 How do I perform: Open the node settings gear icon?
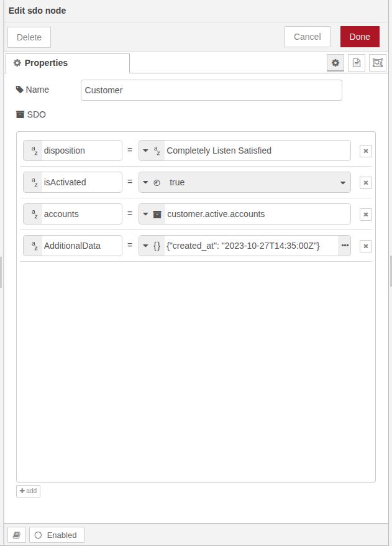click(335, 63)
